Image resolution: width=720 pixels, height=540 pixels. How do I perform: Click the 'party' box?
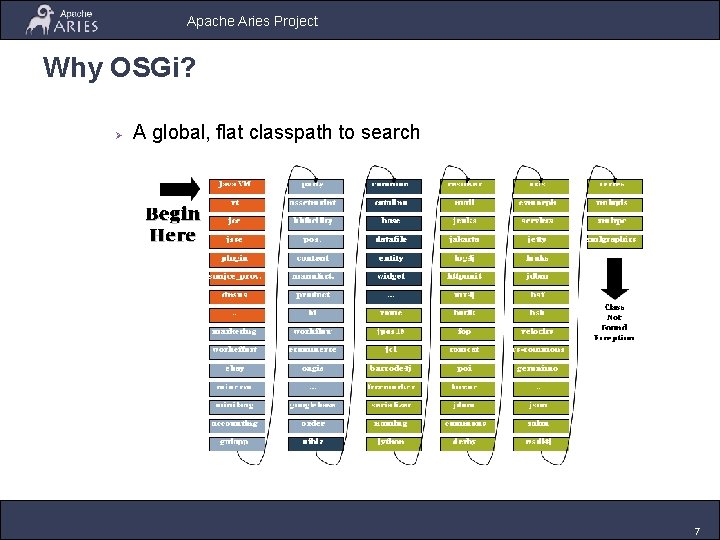[x=316, y=186]
